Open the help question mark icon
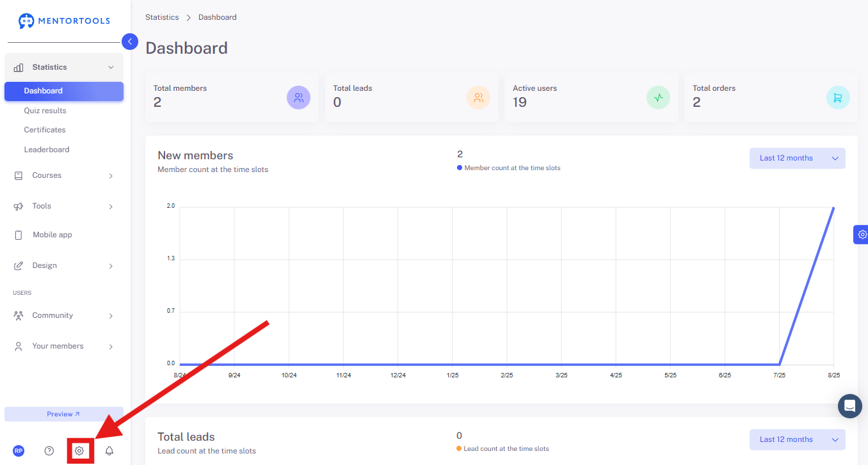The height and width of the screenshot is (465, 868). coord(49,451)
